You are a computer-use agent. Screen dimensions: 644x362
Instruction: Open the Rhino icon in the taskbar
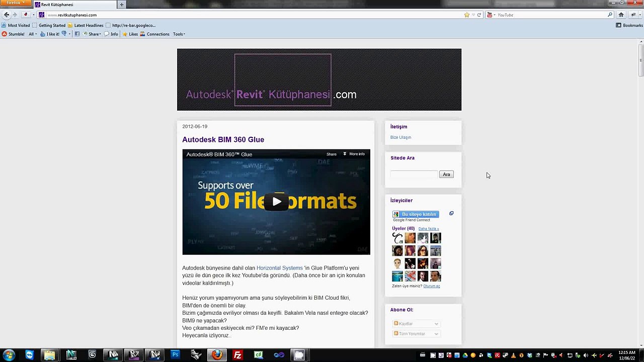tap(196, 355)
